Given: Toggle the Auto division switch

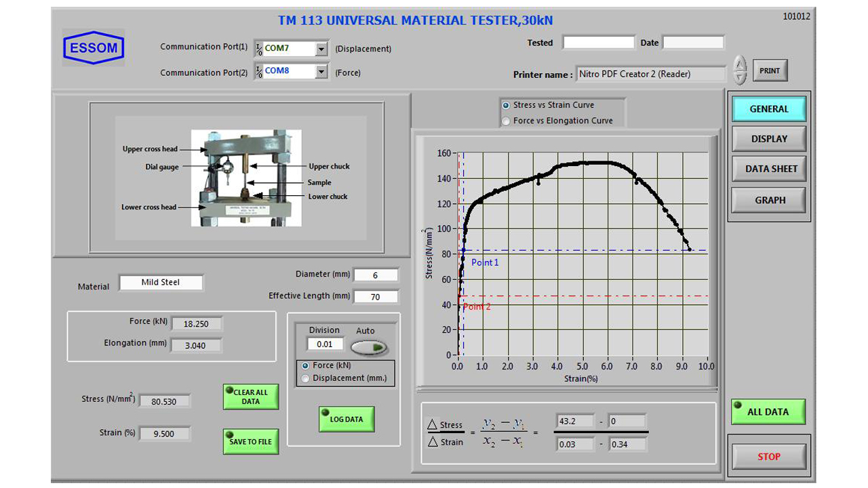Looking at the screenshot, I should click(x=369, y=348).
